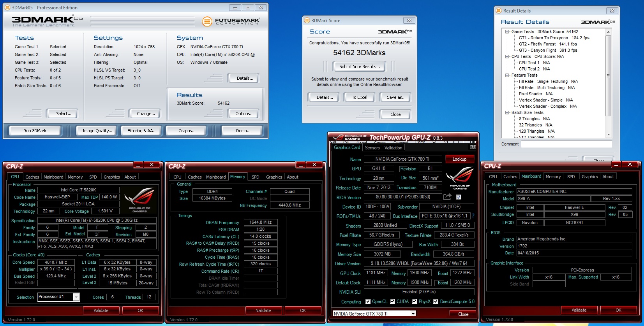Click the Close button in GPU-Z
644x326 pixels.
pyautogui.click(x=463, y=314)
